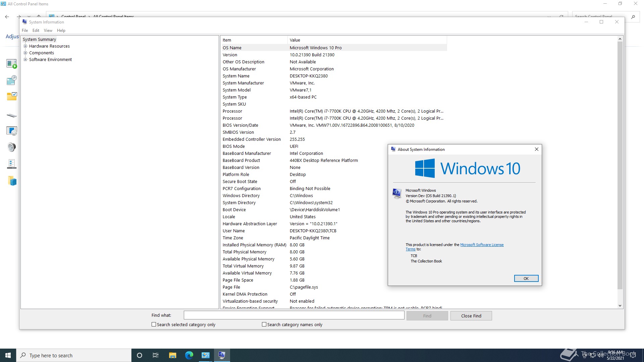Open Task View from the taskbar
Screen dimensions: 644x362
tap(156, 355)
